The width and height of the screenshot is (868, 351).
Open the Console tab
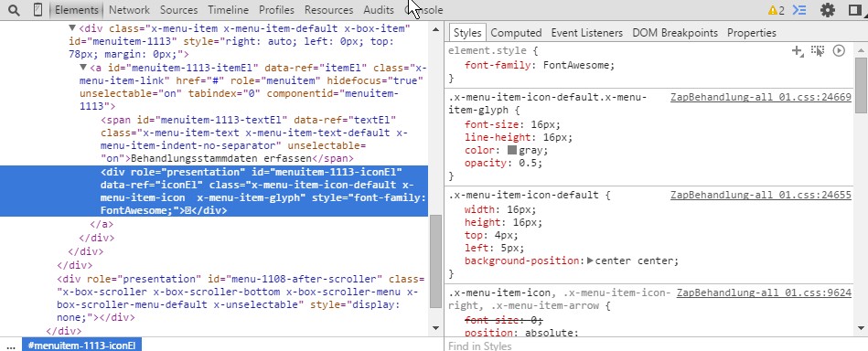tap(423, 10)
